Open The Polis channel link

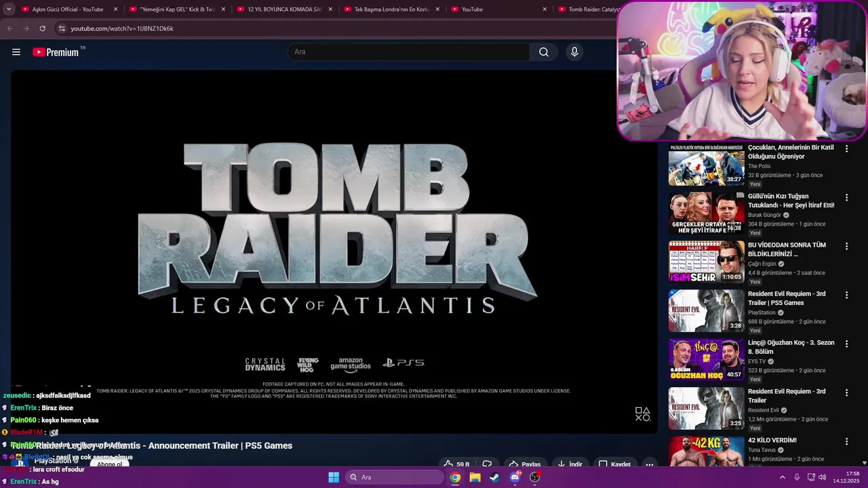pos(759,166)
